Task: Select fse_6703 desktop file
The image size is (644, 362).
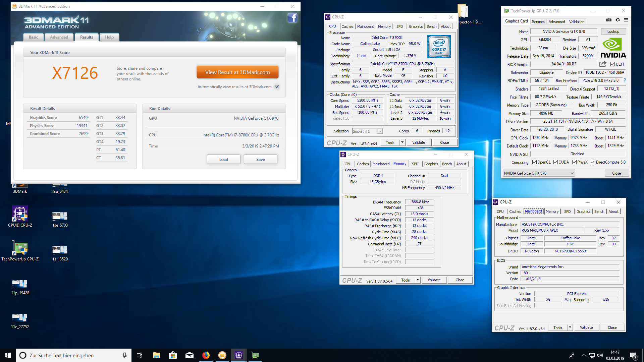Action: click(60, 219)
